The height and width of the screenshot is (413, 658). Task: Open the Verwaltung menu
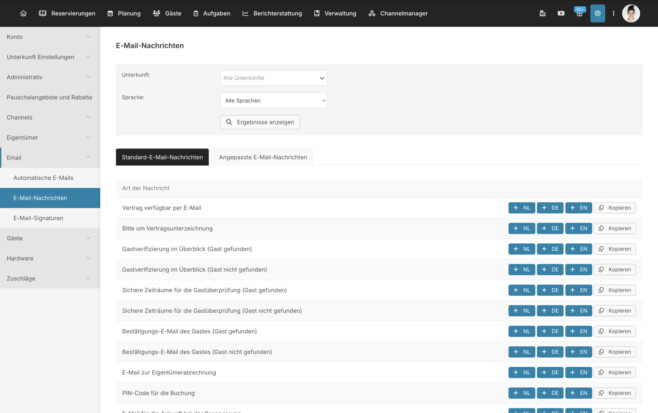335,13
